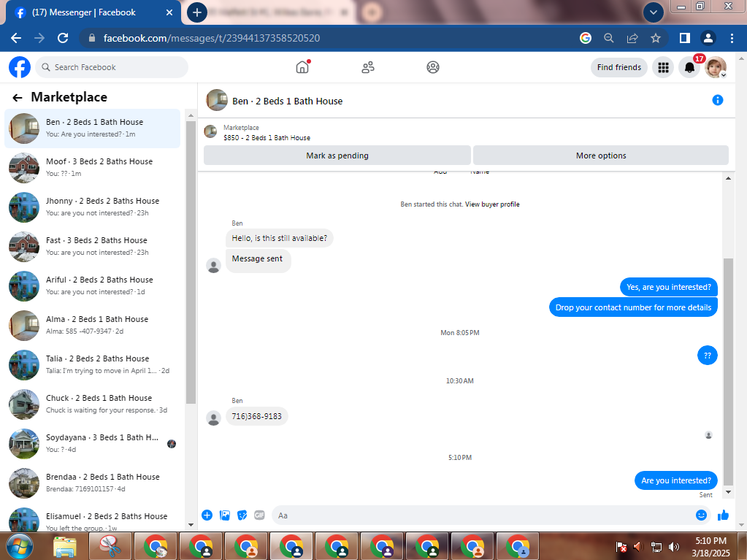Open the Facebook logo home link
747x560 pixels.
[x=20, y=67]
